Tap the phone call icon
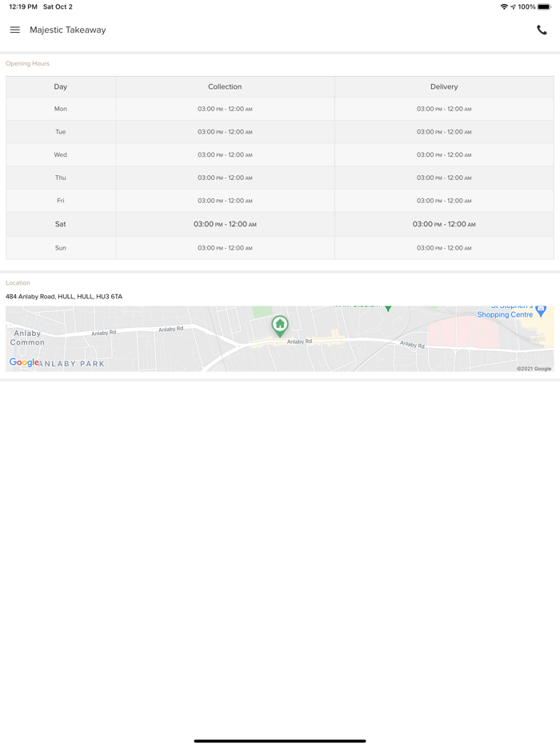 (x=542, y=30)
